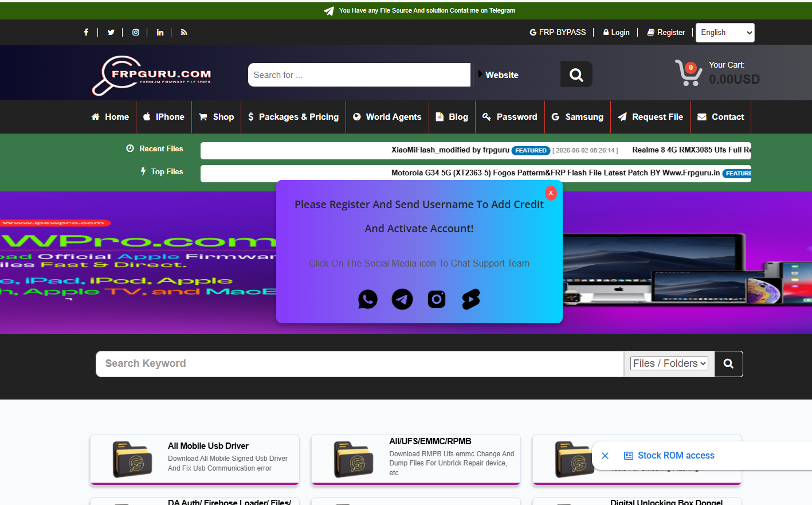Click the FRP-BYPASS link
Screen dimensions: 812x505
pos(558,33)
